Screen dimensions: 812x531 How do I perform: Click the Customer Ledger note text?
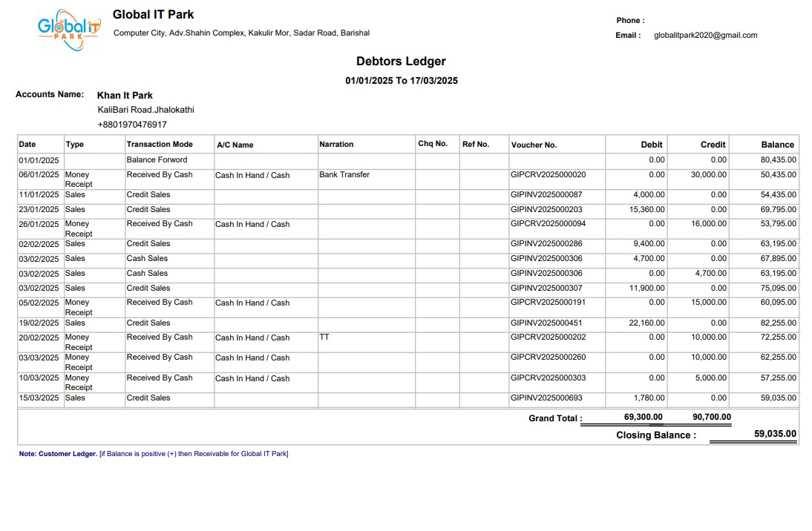154,454
